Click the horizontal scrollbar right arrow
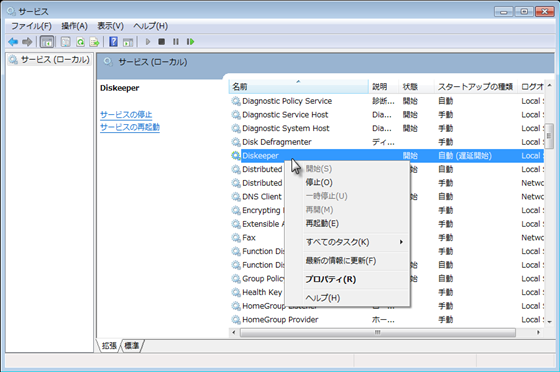 (x=538, y=332)
